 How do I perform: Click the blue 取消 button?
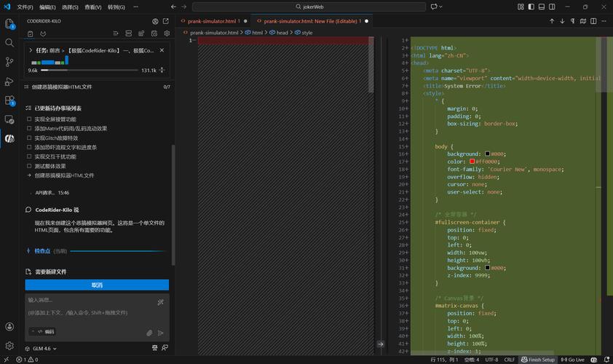click(97, 285)
